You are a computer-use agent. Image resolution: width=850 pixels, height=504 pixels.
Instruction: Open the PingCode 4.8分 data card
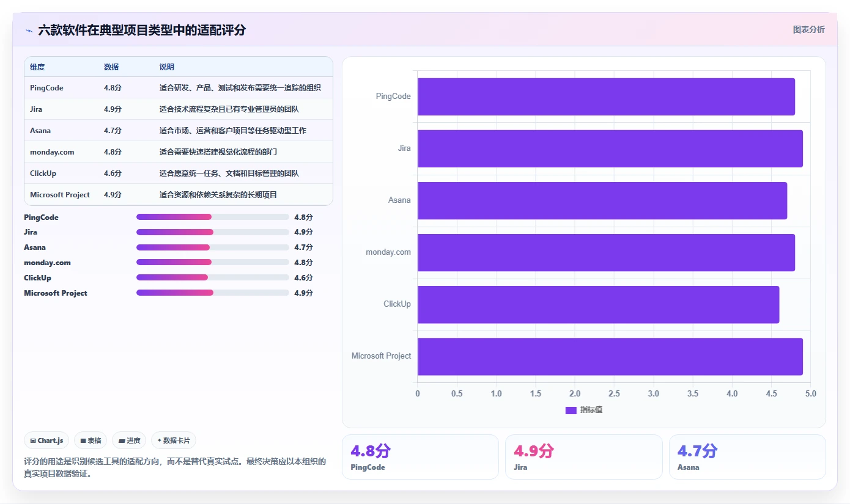420,457
